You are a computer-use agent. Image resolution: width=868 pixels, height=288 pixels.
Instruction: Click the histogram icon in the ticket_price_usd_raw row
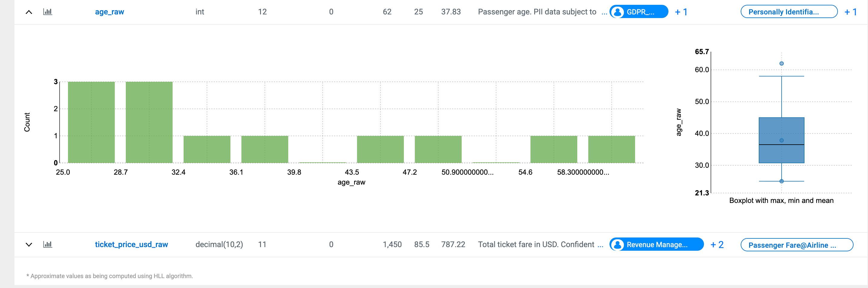(x=48, y=244)
